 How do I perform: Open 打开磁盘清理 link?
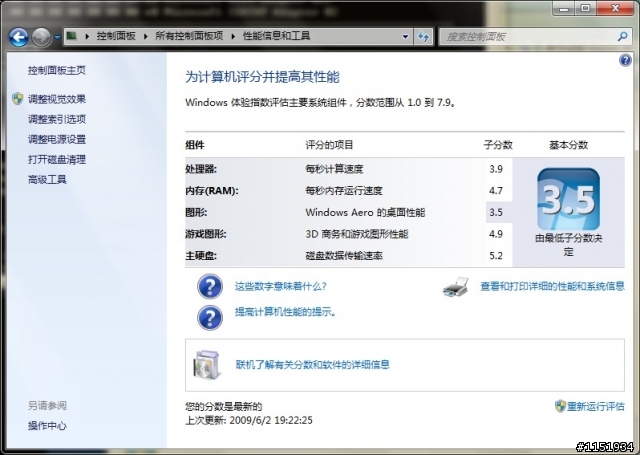pos(57,159)
